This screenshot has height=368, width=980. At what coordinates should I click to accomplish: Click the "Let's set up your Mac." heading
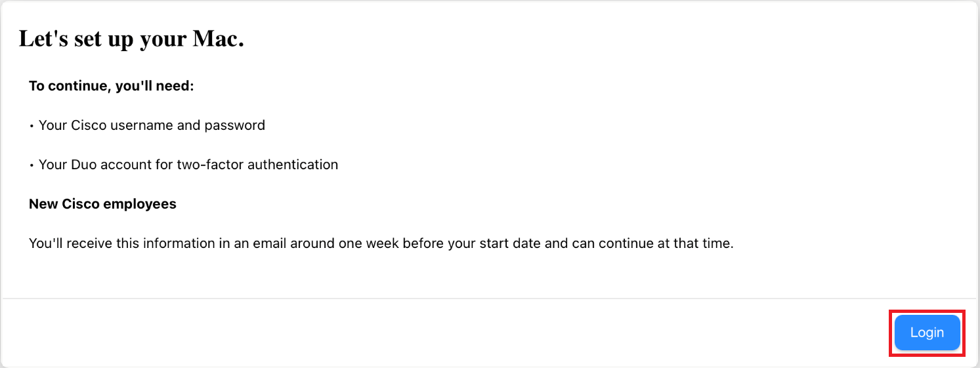tap(131, 39)
